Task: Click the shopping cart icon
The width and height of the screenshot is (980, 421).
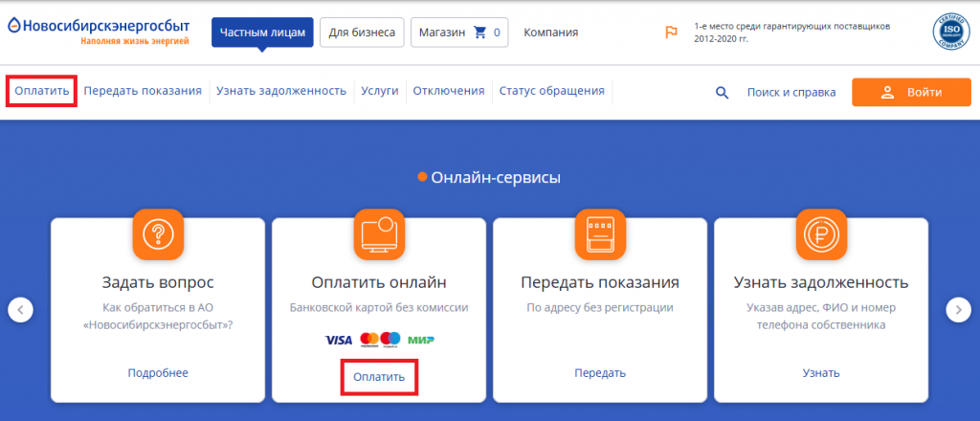Action: coord(480,32)
